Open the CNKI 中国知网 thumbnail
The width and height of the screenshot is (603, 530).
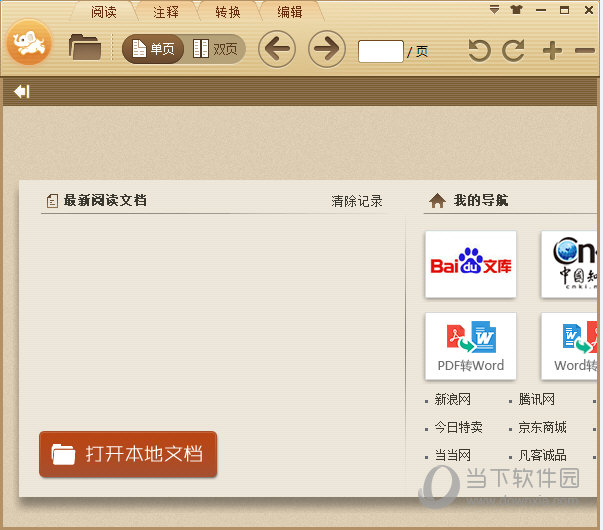[569, 264]
